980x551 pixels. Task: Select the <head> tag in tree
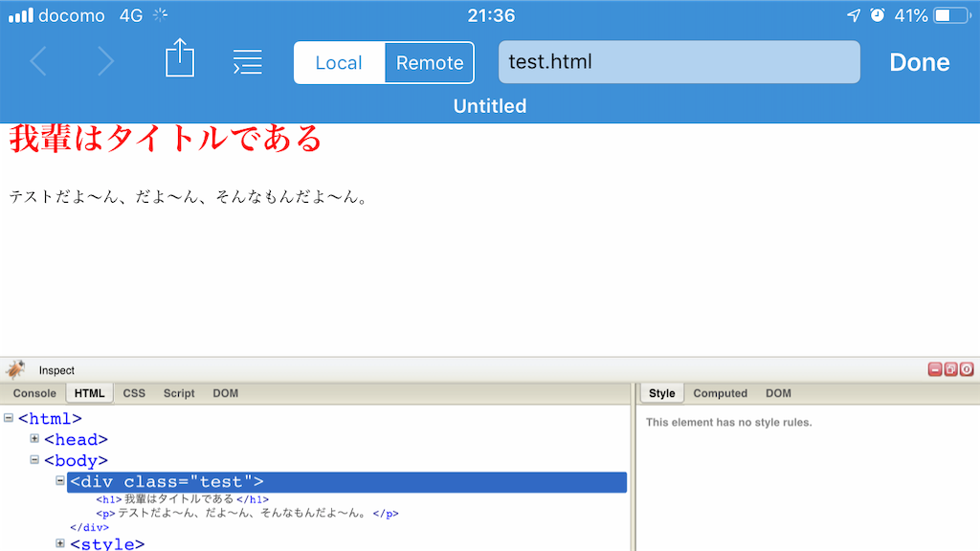(x=76, y=440)
